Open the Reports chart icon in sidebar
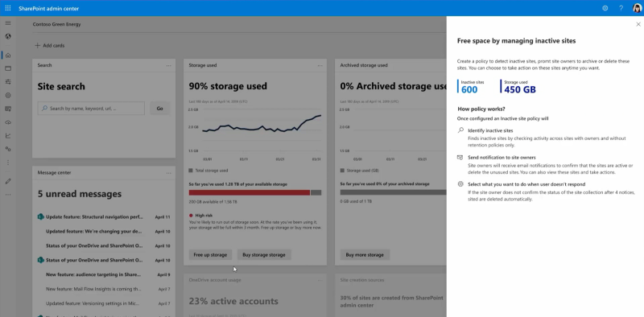The image size is (644, 317). tap(8, 135)
